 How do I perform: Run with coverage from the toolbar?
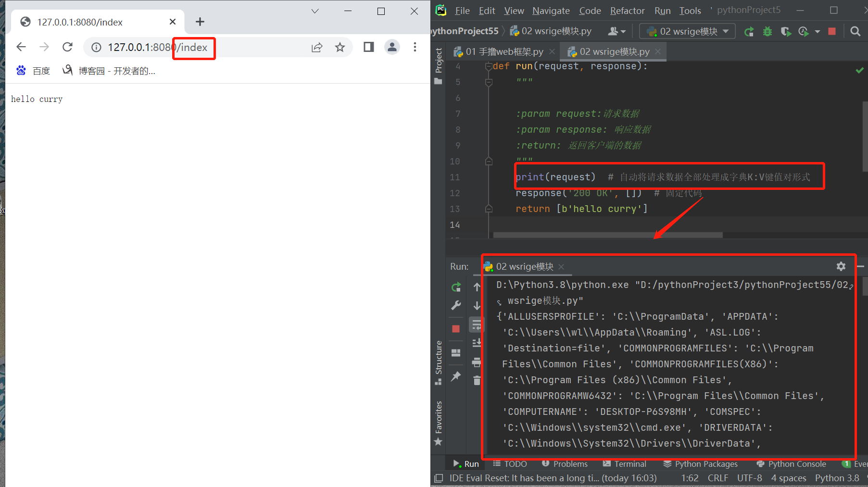(786, 32)
